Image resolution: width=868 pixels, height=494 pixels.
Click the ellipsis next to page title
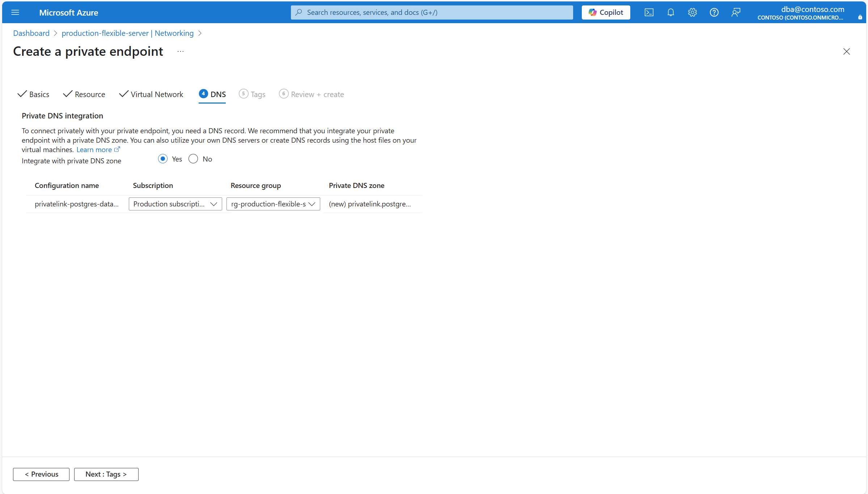(180, 51)
